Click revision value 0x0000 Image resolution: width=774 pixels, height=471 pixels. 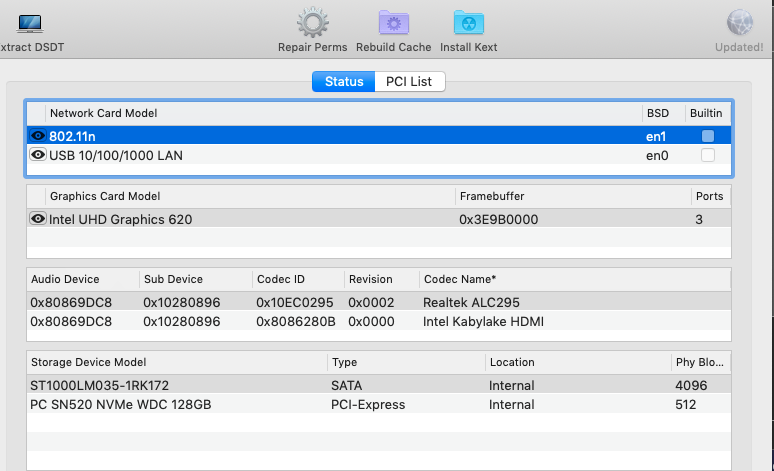click(371, 321)
